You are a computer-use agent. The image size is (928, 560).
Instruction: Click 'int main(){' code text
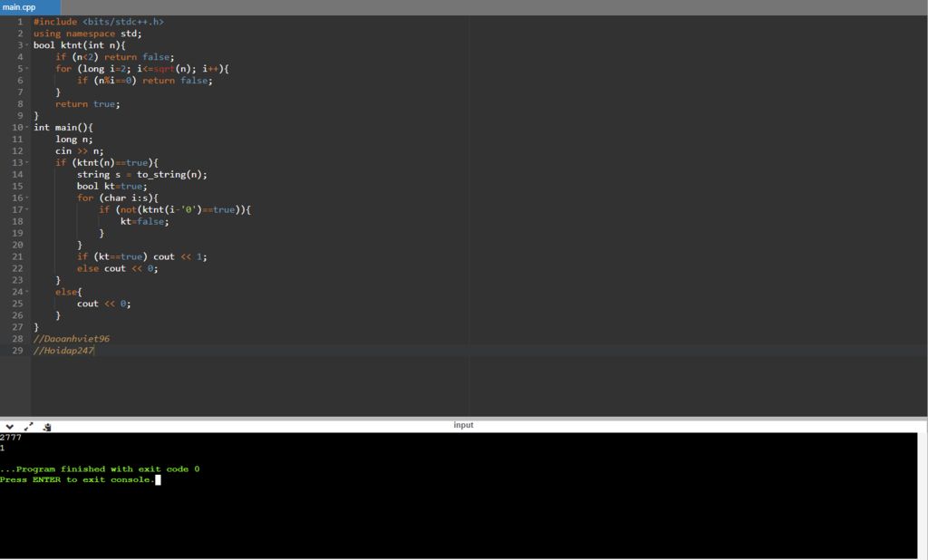(x=63, y=127)
